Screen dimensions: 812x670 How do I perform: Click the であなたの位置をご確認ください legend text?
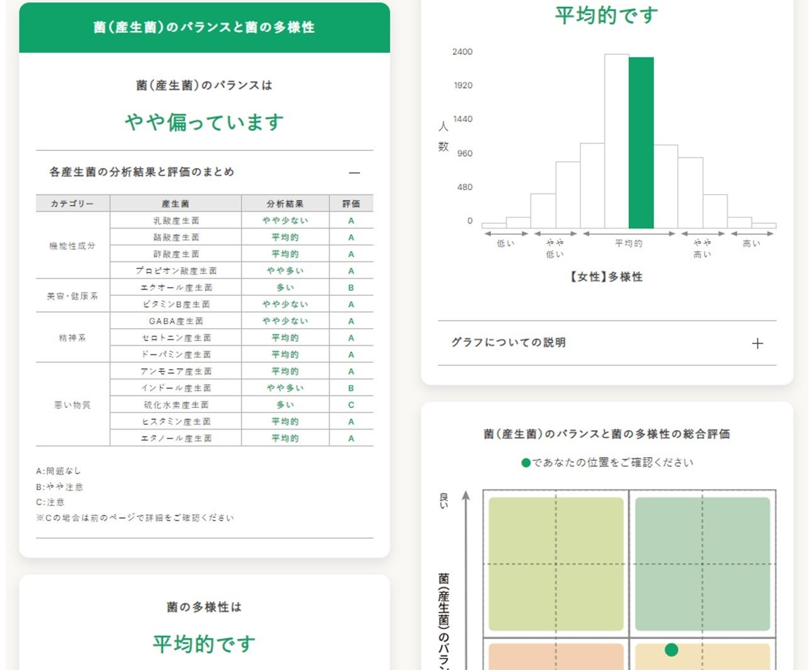pyautogui.click(x=613, y=463)
